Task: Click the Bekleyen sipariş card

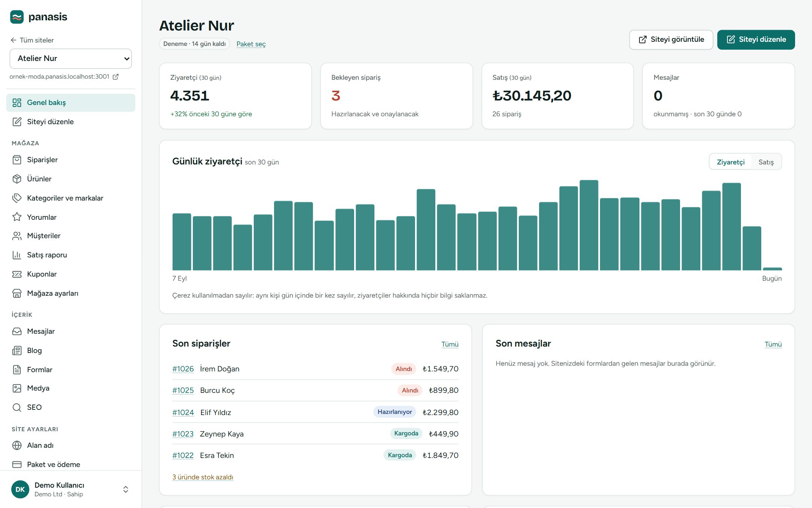Action: click(396, 96)
